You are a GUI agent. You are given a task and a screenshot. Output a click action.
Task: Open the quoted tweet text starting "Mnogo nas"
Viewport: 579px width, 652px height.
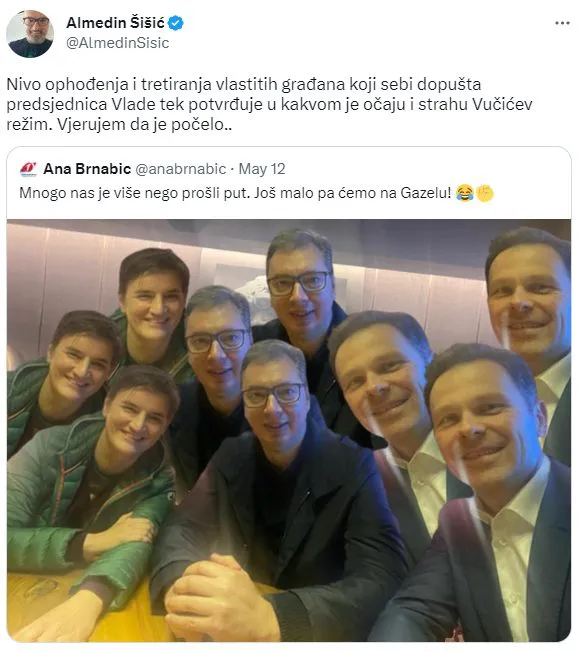tap(256, 193)
